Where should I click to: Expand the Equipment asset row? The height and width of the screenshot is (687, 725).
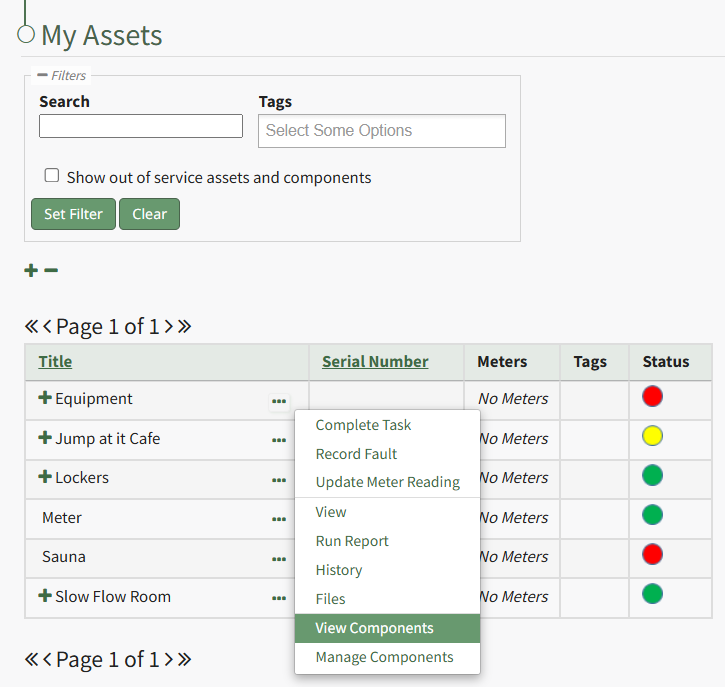pos(45,398)
